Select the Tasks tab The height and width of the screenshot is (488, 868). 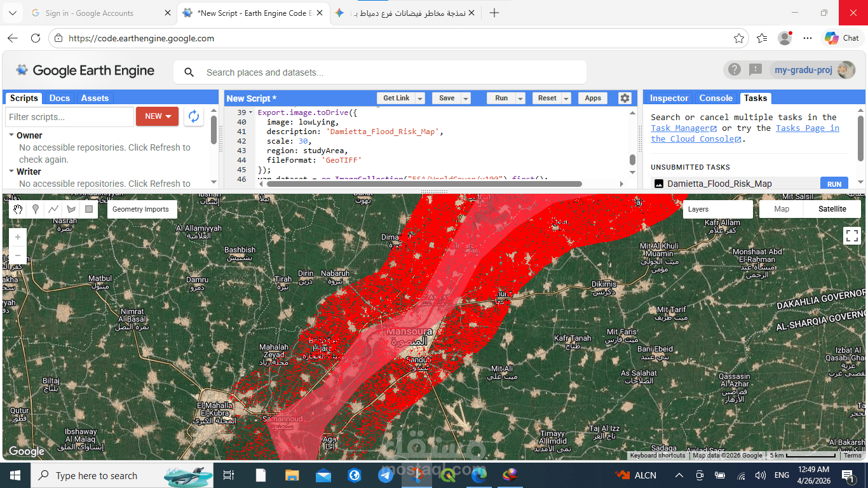tap(756, 98)
